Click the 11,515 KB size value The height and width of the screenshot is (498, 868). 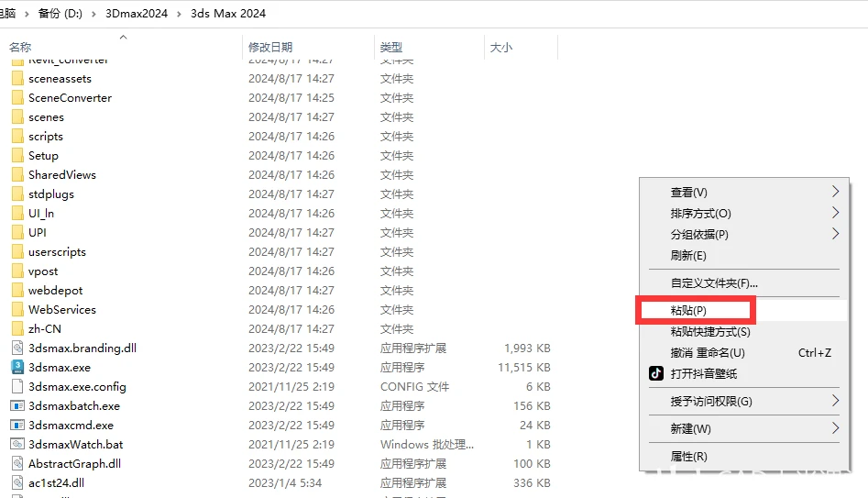point(523,367)
